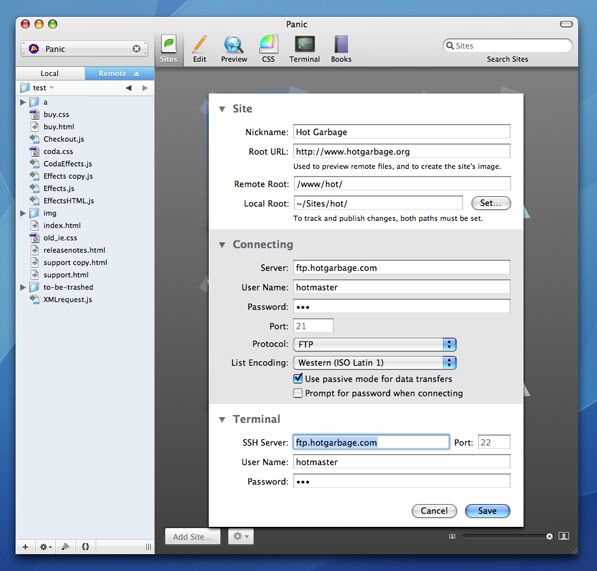
Task: Open the Preview tool
Action: pos(234,49)
